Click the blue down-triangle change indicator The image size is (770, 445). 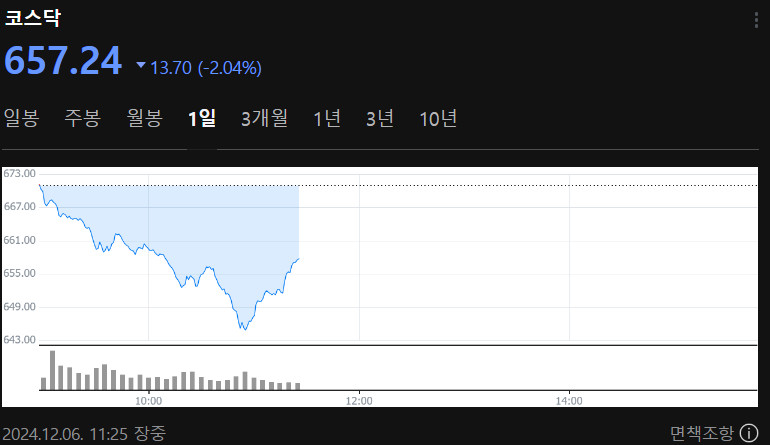[x=141, y=66]
